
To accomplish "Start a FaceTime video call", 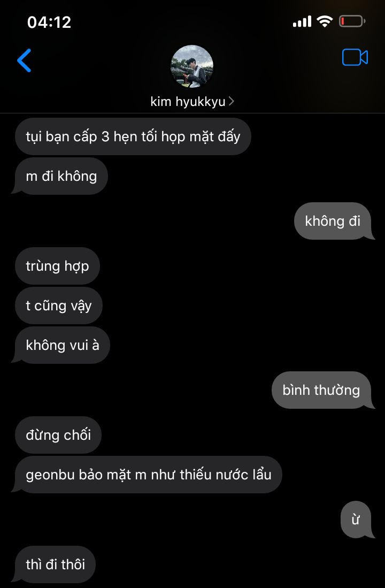I will click(x=355, y=57).
